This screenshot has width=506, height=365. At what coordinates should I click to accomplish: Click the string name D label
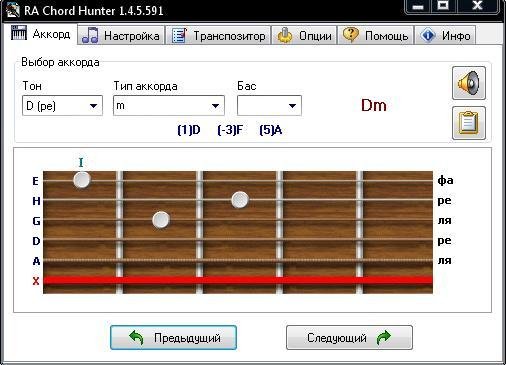36,241
